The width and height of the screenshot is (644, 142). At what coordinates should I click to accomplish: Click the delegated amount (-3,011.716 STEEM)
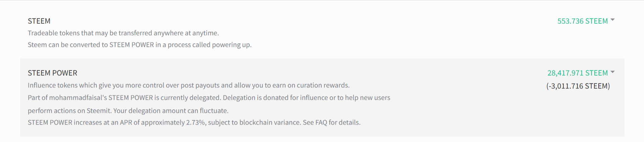point(578,86)
